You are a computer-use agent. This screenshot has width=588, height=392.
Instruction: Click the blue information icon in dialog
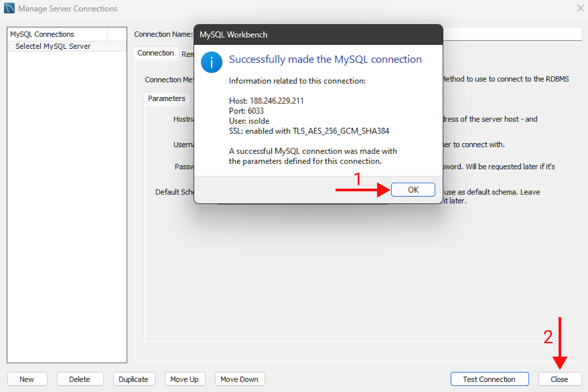coord(211,62)
